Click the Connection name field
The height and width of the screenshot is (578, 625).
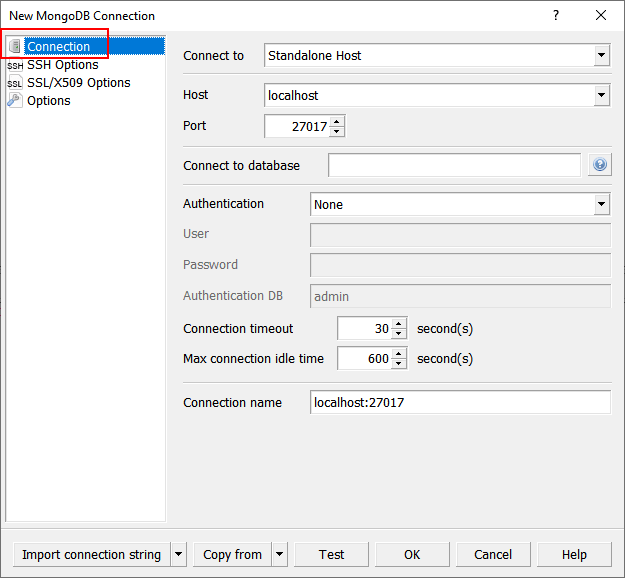[x=460, y=402]
